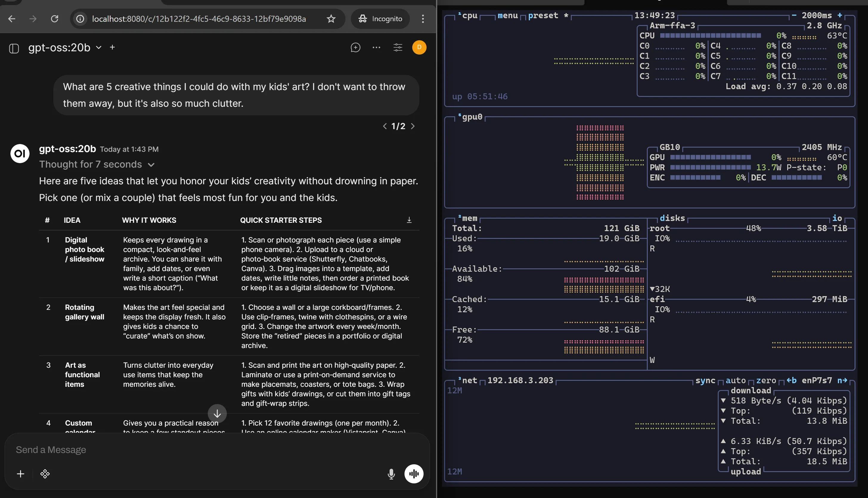The image size is (868, 498).
Task: Toggle auto scaling in the net panel
Action: point(736,381)
